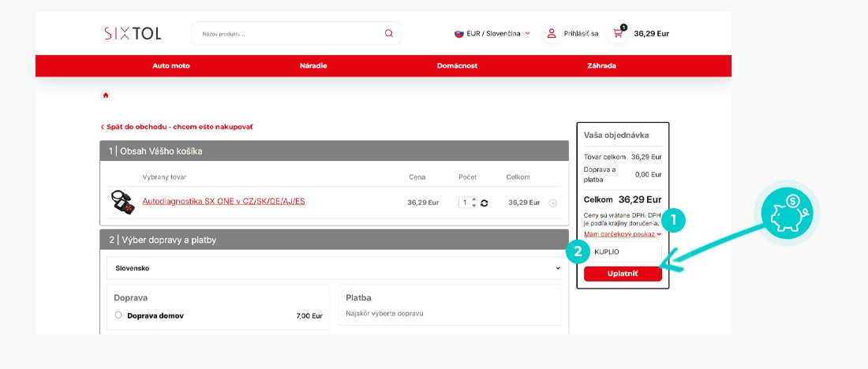Click the user account icon
The image size is (868, 369).
pyautogui.click(x=552, y=33)
